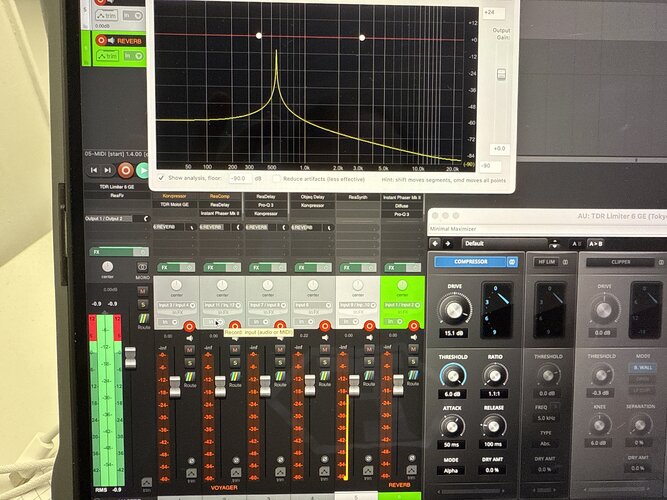This screenshot has height=500, width=667.
Task: Load next preset in TDR Limiter
Action: 448,243
